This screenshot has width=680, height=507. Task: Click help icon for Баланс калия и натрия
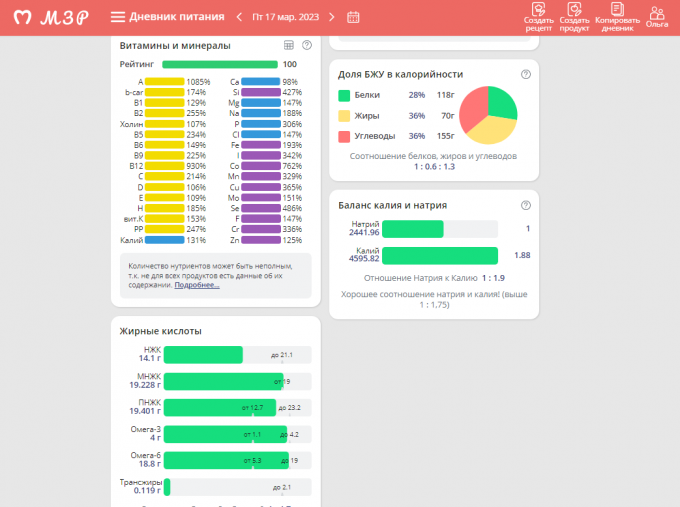[525, 205]
